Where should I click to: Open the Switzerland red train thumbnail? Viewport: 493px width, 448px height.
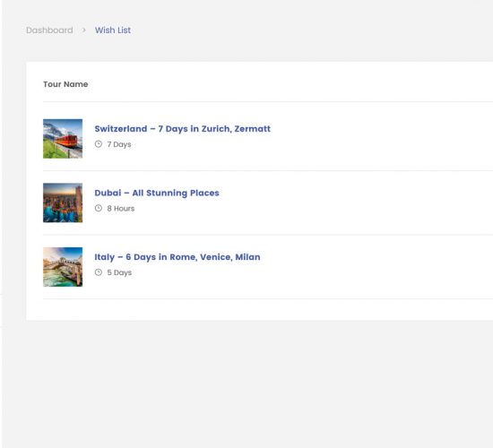pos(63,139)
